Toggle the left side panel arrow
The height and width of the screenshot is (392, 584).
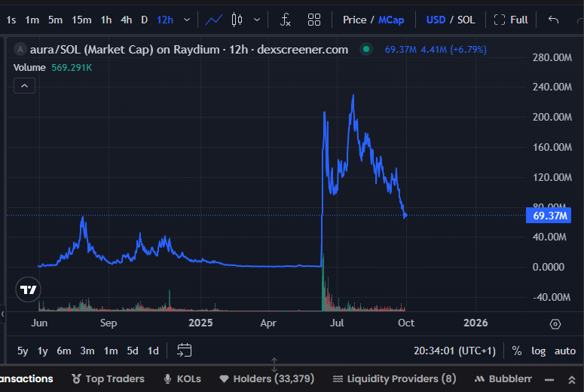2,314
